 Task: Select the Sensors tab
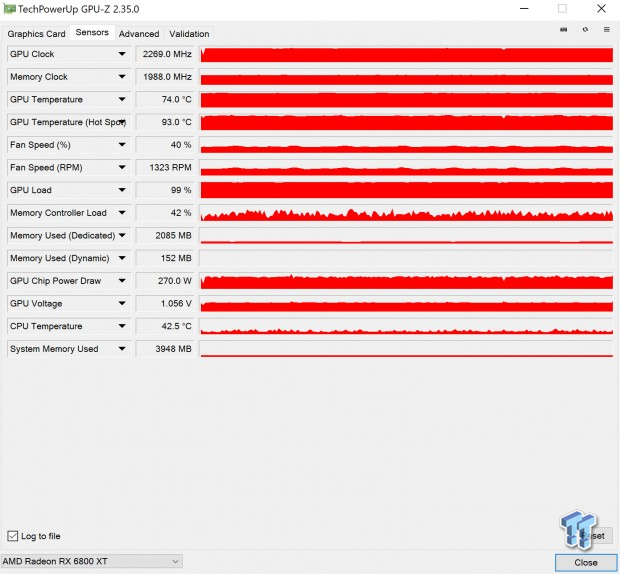(92, 32)
